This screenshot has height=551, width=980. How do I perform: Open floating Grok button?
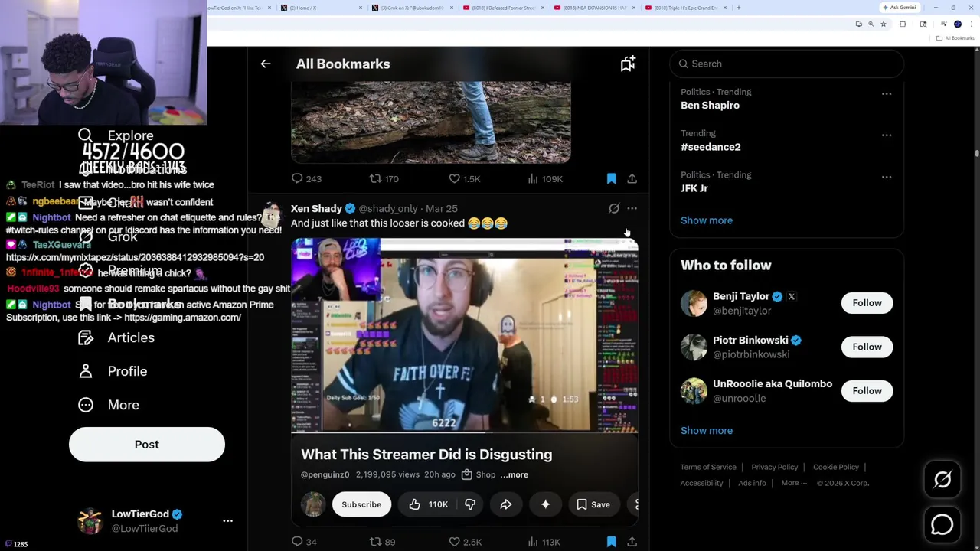(x=942, y=480)
